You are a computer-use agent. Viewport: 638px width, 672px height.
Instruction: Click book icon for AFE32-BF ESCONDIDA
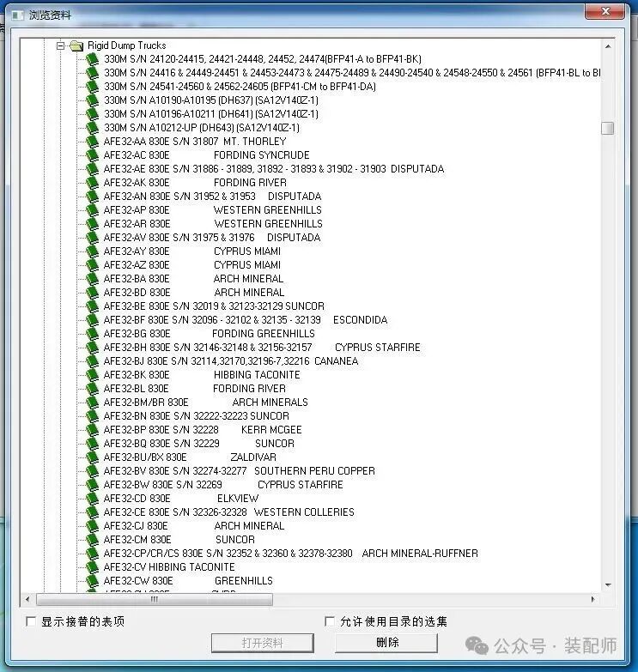(92, 320)
